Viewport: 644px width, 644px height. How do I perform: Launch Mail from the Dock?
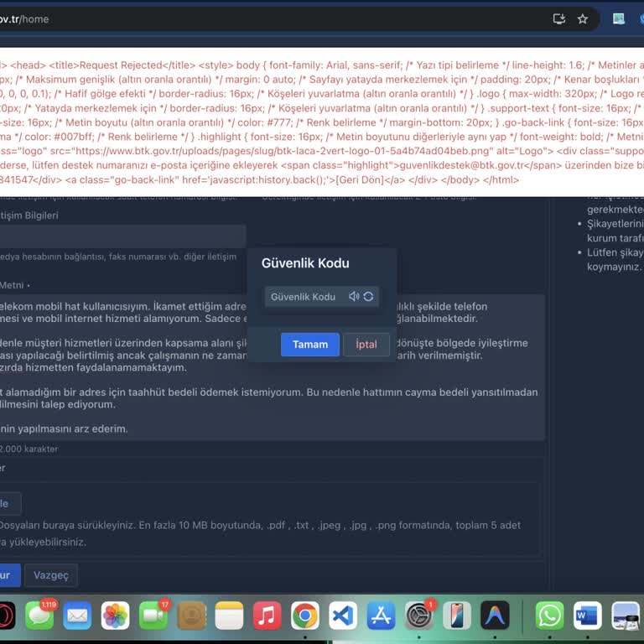77,615
